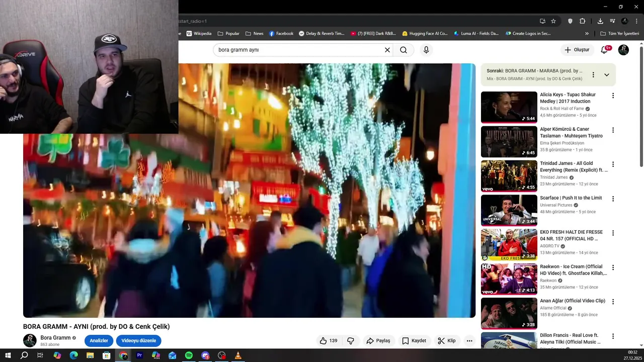644x362 pixels.
Task: Expand hidden bookmarks overflow chevron
Action: click(x=587, y=34)
